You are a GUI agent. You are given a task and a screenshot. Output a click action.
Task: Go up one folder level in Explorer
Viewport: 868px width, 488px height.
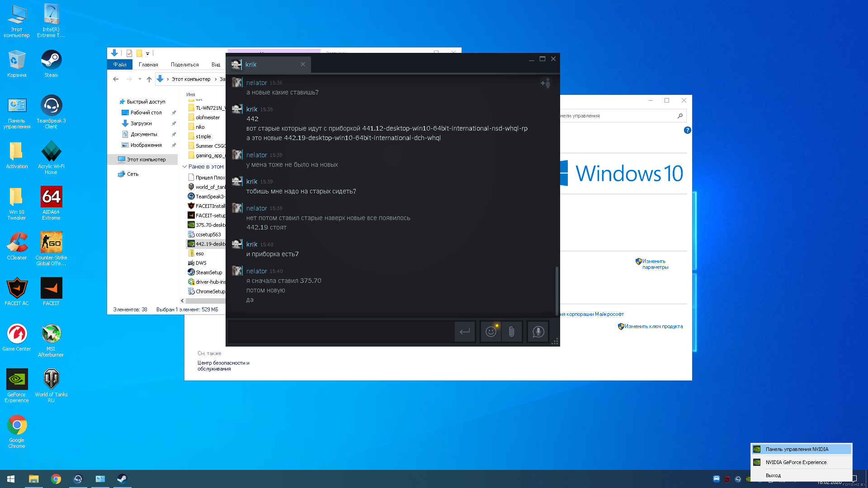(x=149, y=79)
